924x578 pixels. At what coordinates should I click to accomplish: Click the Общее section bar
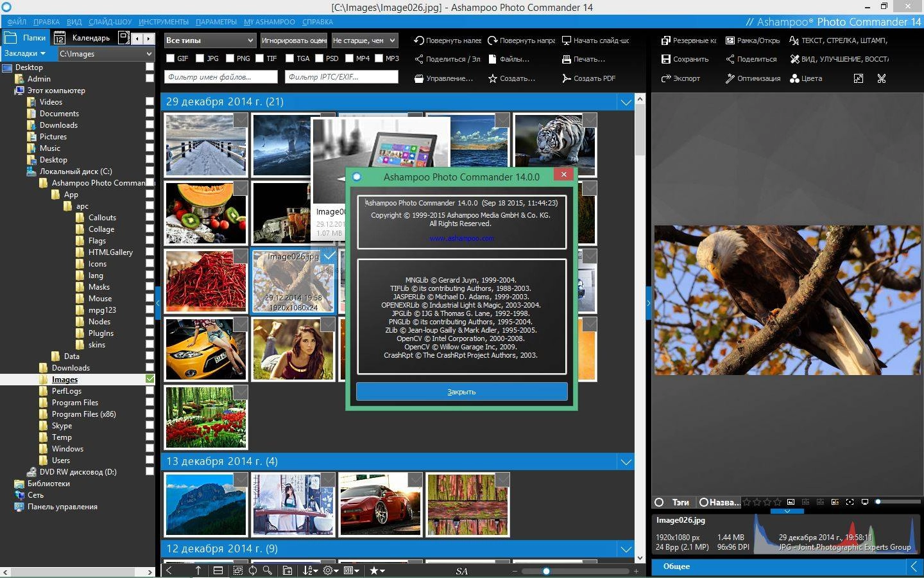[786, 566]
